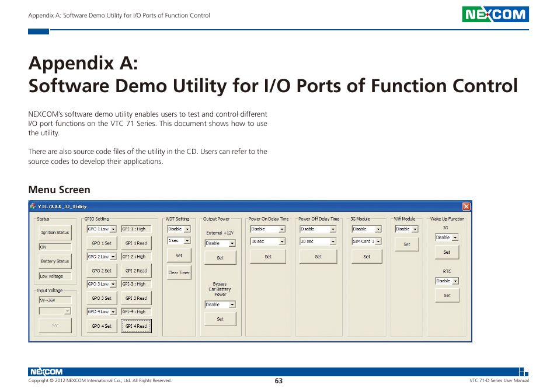
Task: Click the Menu Screen heading
Action: coord(60,190)
